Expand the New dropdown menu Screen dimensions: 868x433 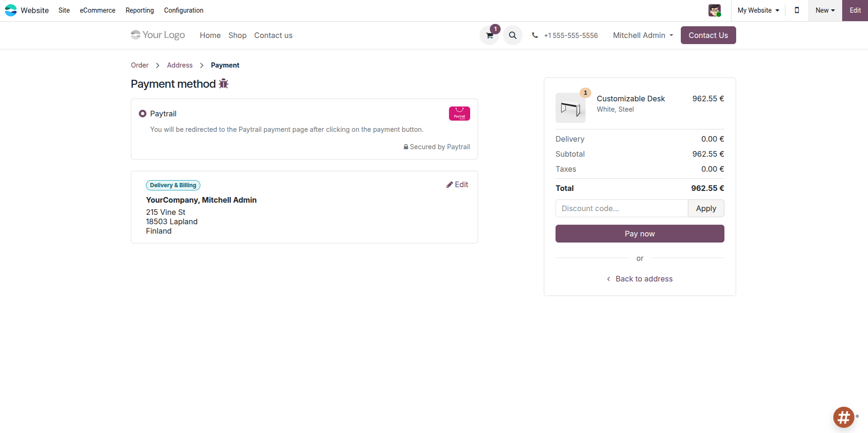824,10
